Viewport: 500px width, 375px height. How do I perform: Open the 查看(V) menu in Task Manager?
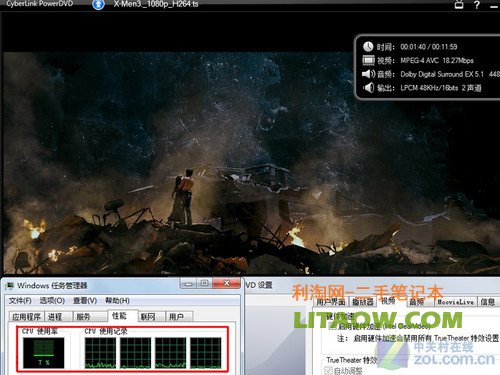pyautogui.click(x=85, y=301)
